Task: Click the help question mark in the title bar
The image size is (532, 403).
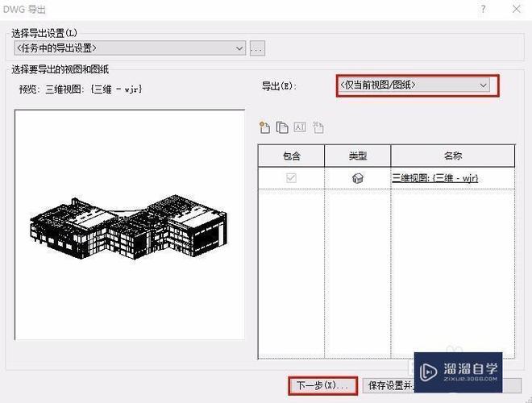Action: (x=483, y=9)
